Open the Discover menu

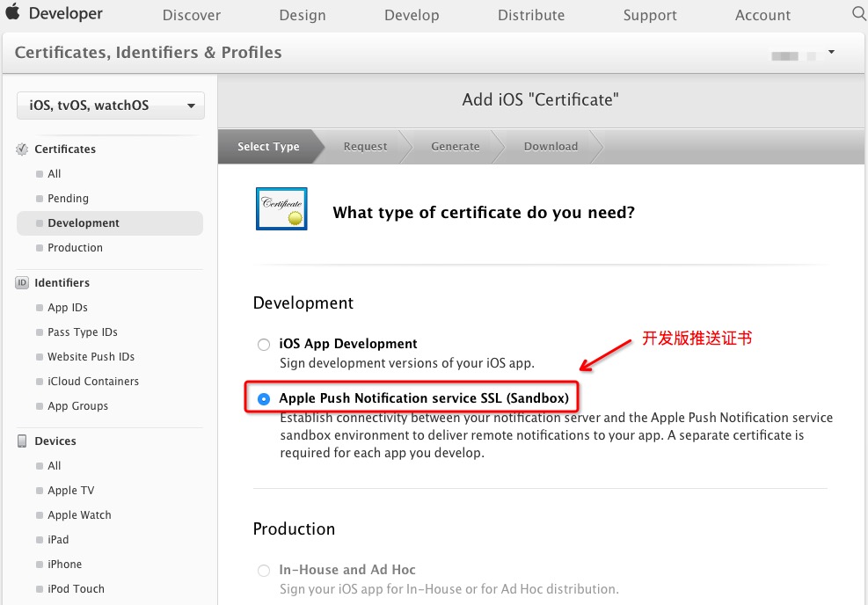coord(192,15)
